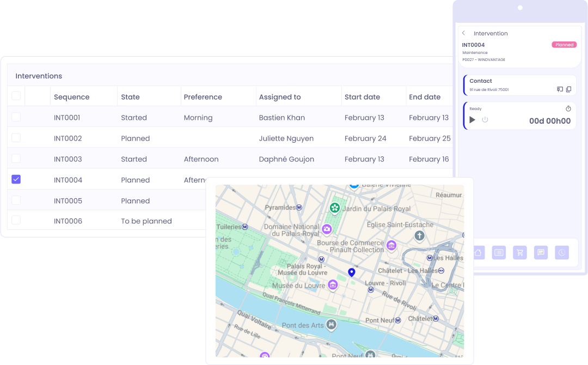This screenshot has width=588, height=365.
Task: Click the Planned status badge
Action: (564, 45)
